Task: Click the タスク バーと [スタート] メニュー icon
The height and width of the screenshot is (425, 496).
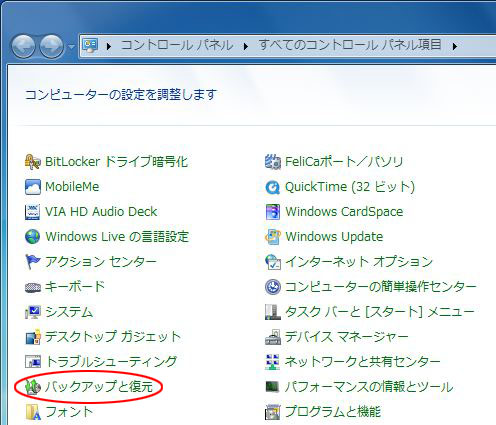Action: (x=273, y=312)
